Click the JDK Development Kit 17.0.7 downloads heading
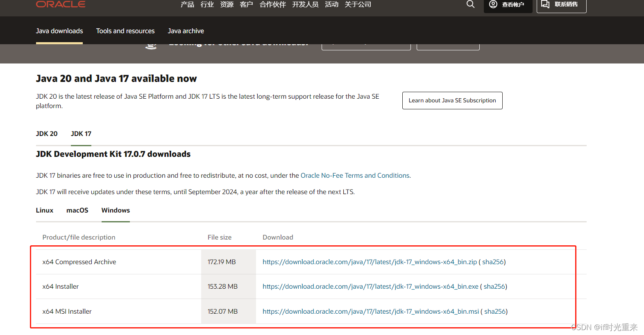Screen dimensions: 644x335 click(113, 154)
